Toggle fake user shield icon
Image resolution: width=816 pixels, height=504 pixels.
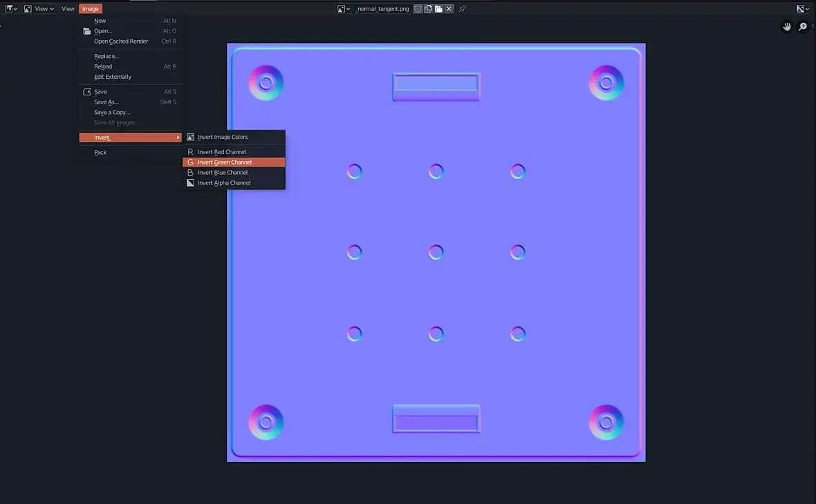418,9
